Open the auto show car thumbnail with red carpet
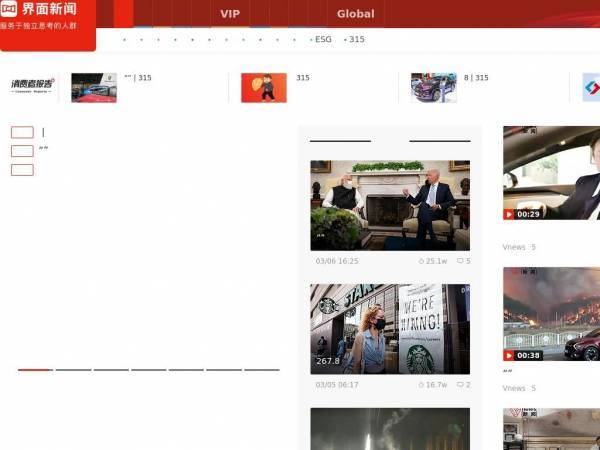This screenshot has width=600, height=450. [94, 88]
